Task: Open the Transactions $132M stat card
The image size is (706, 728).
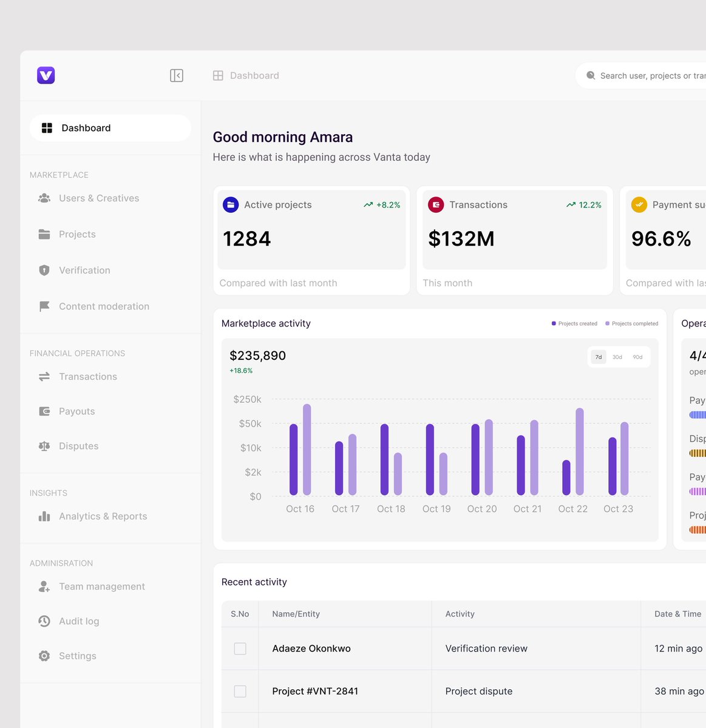Action: pos(515,241)
